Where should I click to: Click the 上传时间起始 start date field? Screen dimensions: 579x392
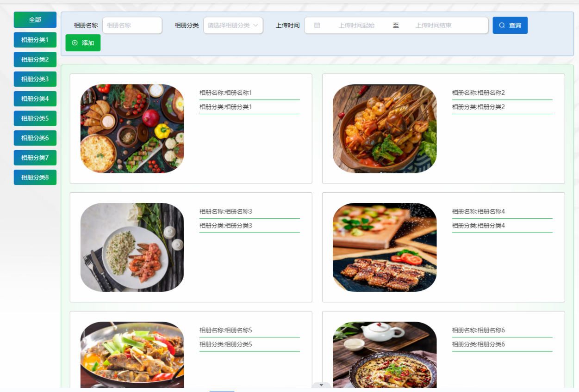tap(356, 25)
